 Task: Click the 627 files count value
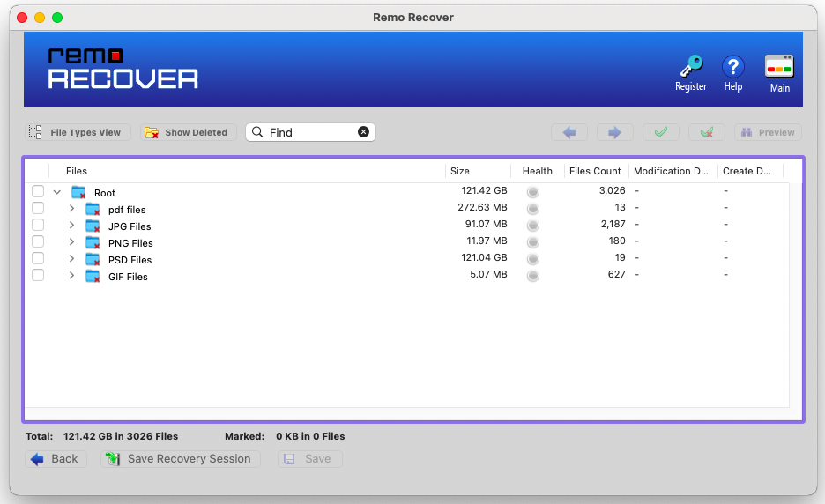[x=617, y=274]
